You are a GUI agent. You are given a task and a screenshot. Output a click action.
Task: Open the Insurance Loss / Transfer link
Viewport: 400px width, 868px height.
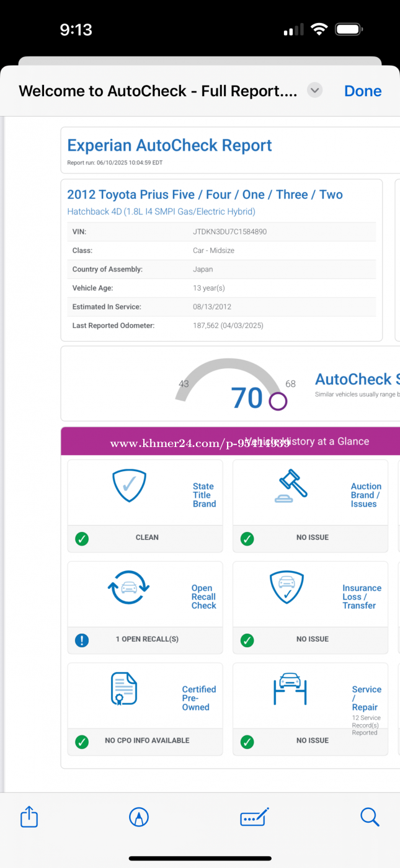click(362, 597)
